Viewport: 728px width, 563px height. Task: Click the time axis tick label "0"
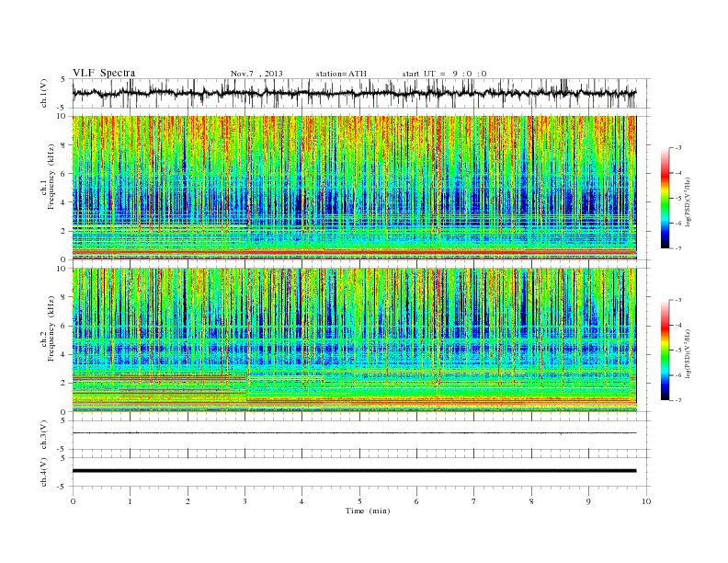73,501
